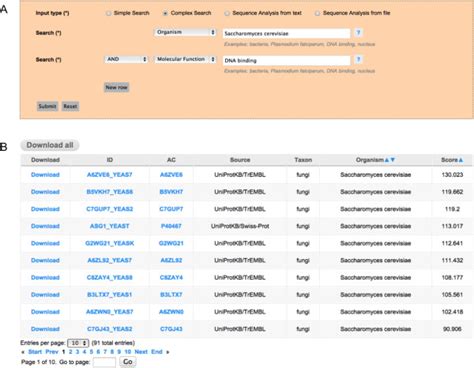Viewport: 474px width, 368px height.
Task: Click the Taxon column header
Action: click(x=303, y=160)
